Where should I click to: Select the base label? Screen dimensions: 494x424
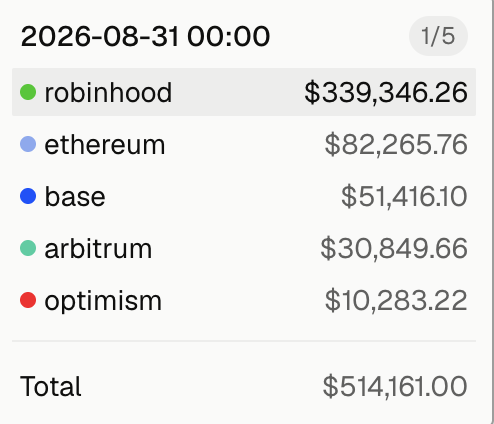75,197
